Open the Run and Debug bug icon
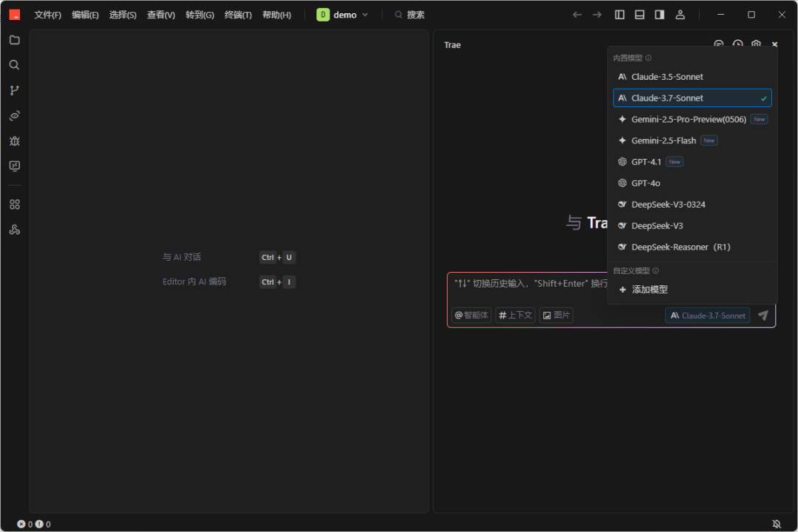This screenshot has width=798, height=532. (14, 140)
